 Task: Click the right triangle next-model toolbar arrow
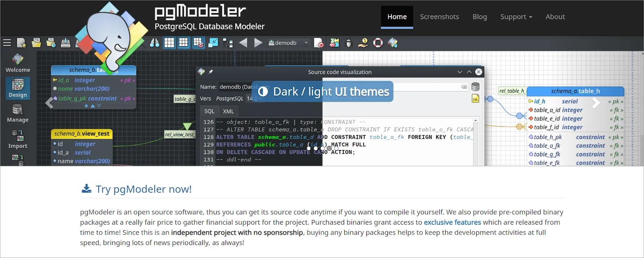pos(258,43)
